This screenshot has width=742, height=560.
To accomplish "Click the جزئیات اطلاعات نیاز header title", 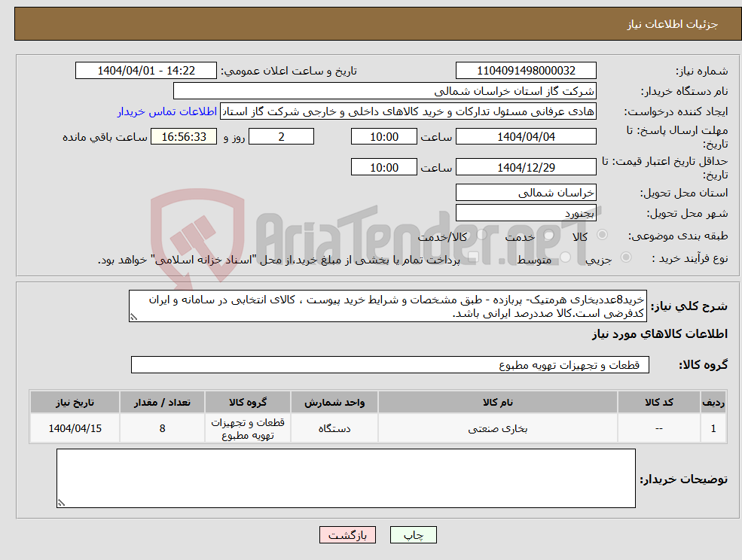I will (672, 24).
